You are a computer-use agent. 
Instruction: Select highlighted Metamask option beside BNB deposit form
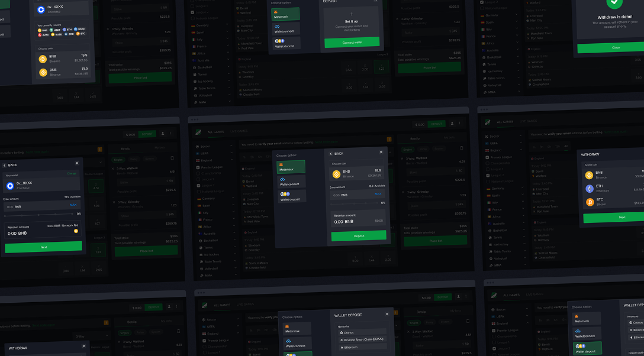tap(291, 167)
